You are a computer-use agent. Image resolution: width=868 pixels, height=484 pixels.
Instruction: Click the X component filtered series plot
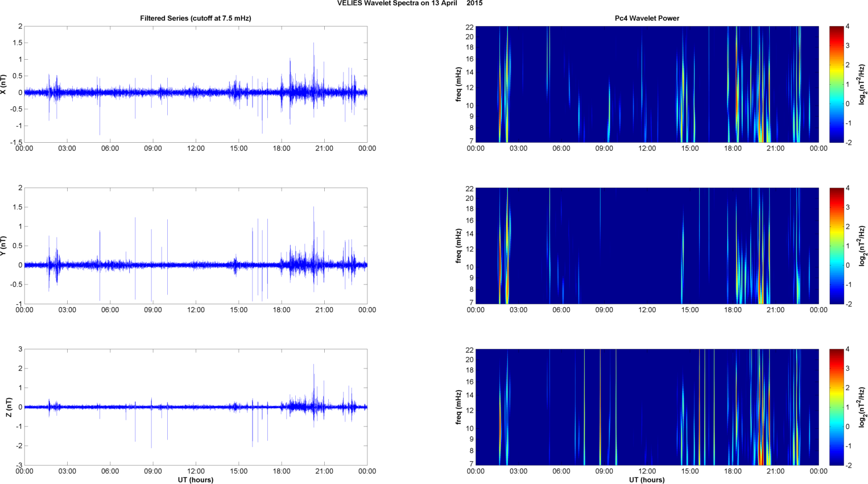coord(196,84)
